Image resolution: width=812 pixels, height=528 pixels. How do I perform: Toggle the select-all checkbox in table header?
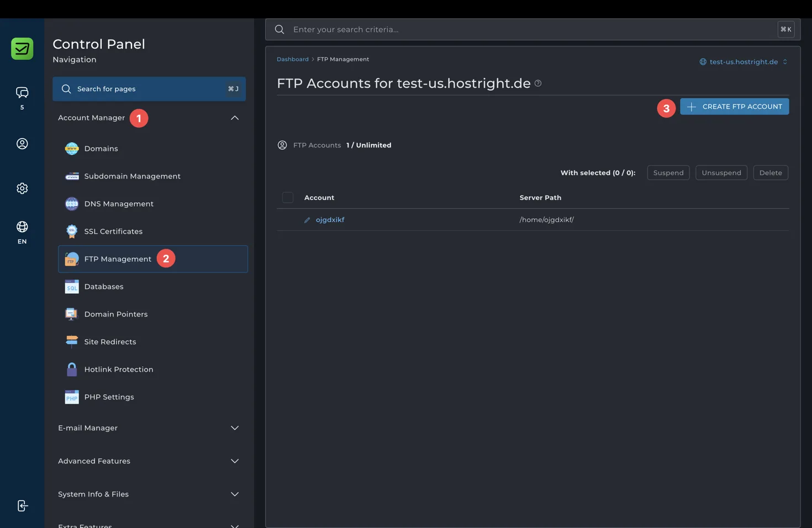point(288,197)
